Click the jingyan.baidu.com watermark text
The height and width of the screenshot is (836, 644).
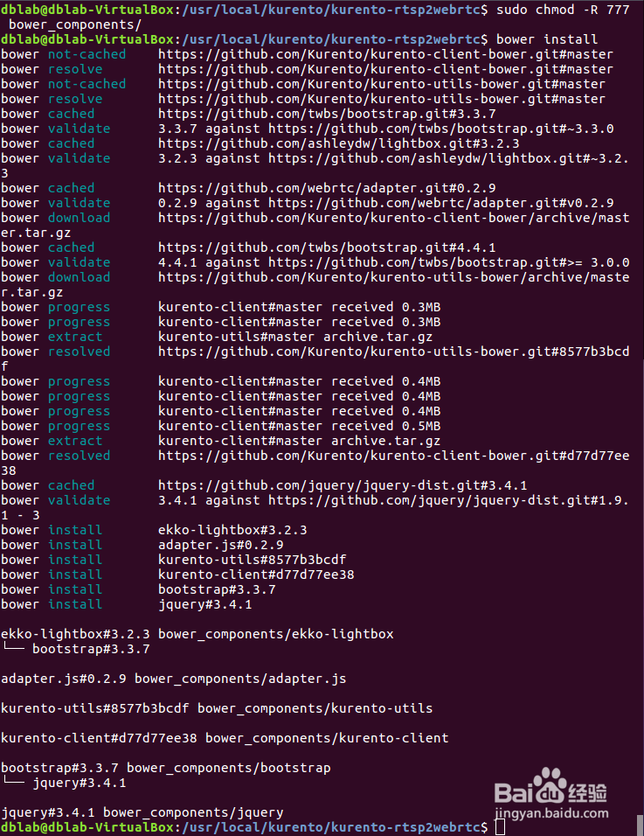click(551, 813)
